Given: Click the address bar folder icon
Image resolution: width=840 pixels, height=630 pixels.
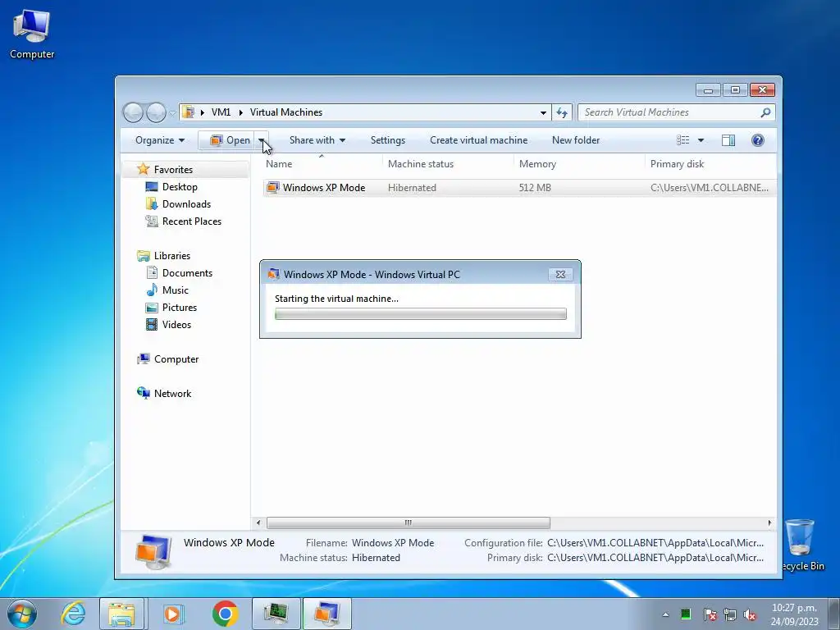Looking at the screenshot, I should [188, 112].
